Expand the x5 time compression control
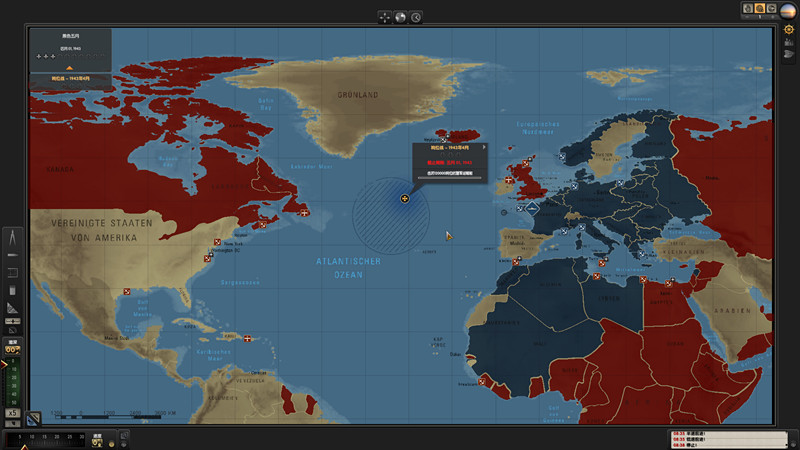The image size is (800, 450). click(x=13, y=412)
